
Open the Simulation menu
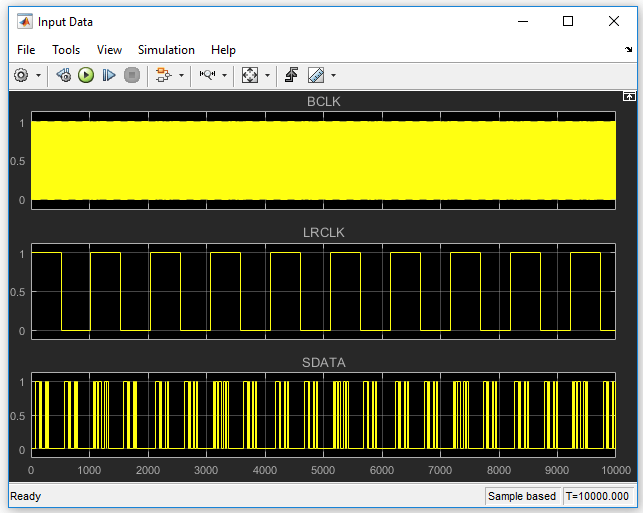166,50
